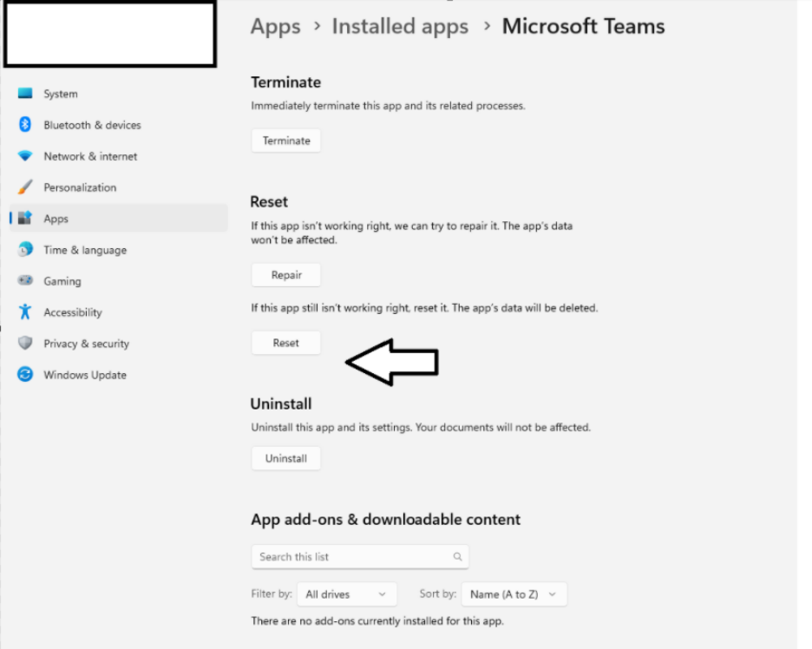Open Accessibility label
This screenshot has height=649, width=812.
click(x=73, y=312)
